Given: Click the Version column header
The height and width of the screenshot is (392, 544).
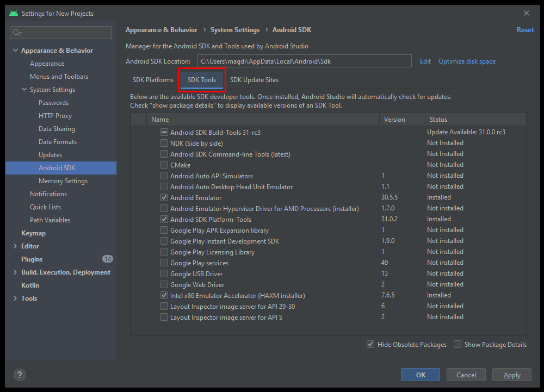Looking at the screenshot, I should (402, 119).
